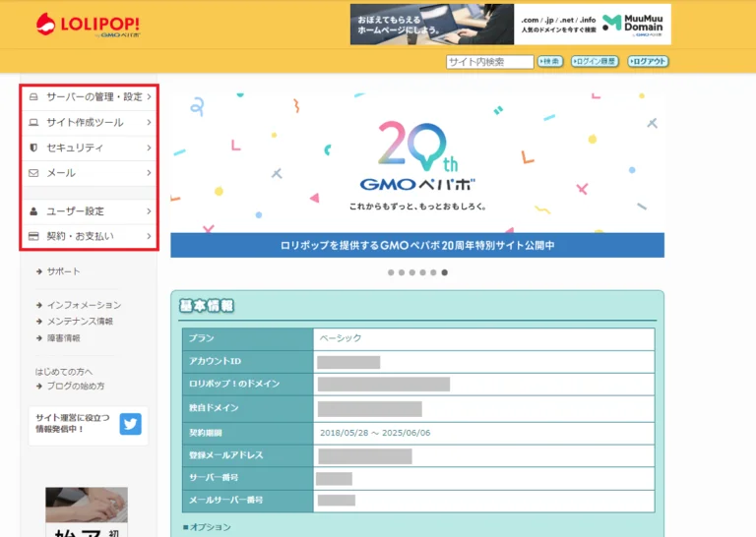Click the arrow icon next to ブログの始め方
This screenshot has height=537, width=756.
[x=39, y=386]
